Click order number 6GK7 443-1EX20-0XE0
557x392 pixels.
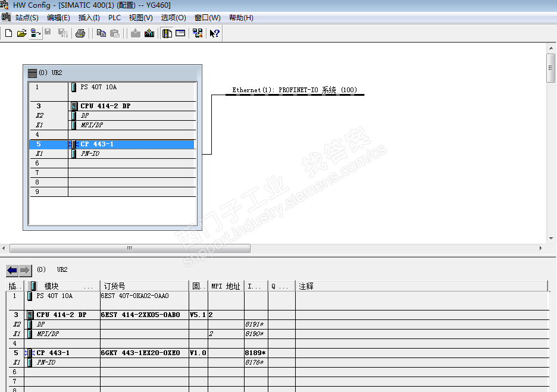point(140,353)
